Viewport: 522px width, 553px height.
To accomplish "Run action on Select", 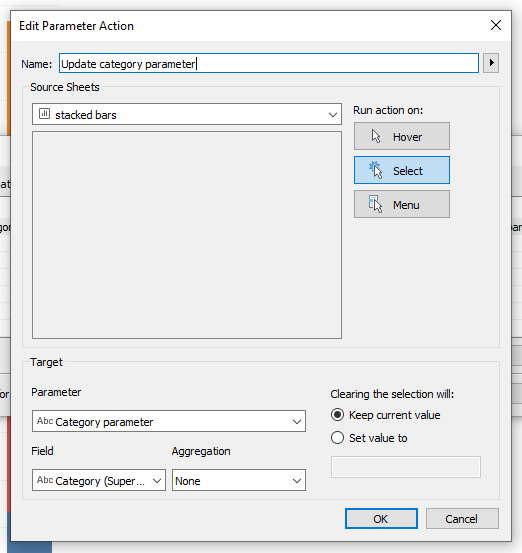I will pos(402,170).
